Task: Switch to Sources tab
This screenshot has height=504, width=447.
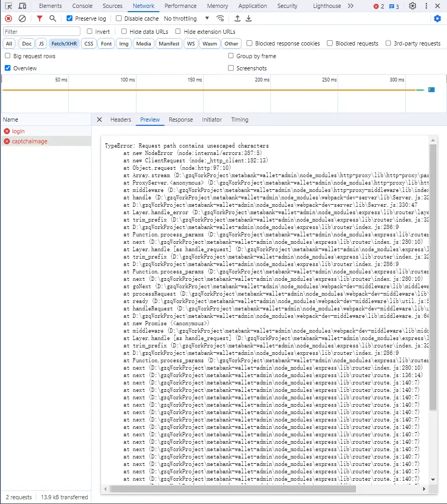Action: pos(113,6)
